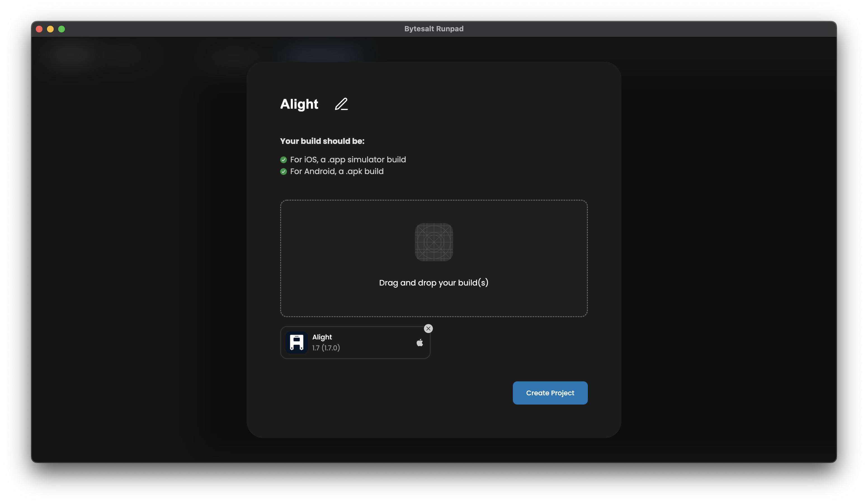This screenshot has height=504, width=868.
Task: Click 'For Android, a .apk build' text
Action: pyautogui.click(x=336, y=171)
